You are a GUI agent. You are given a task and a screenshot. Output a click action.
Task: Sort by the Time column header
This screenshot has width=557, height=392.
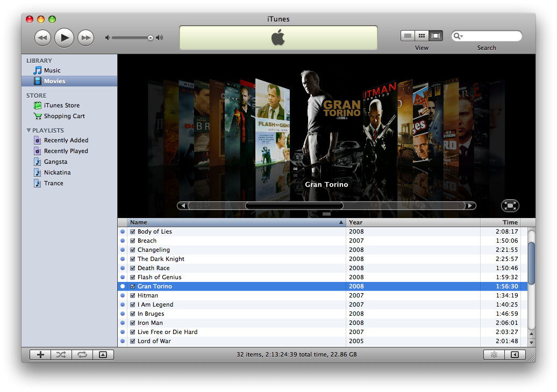point(501,222)
